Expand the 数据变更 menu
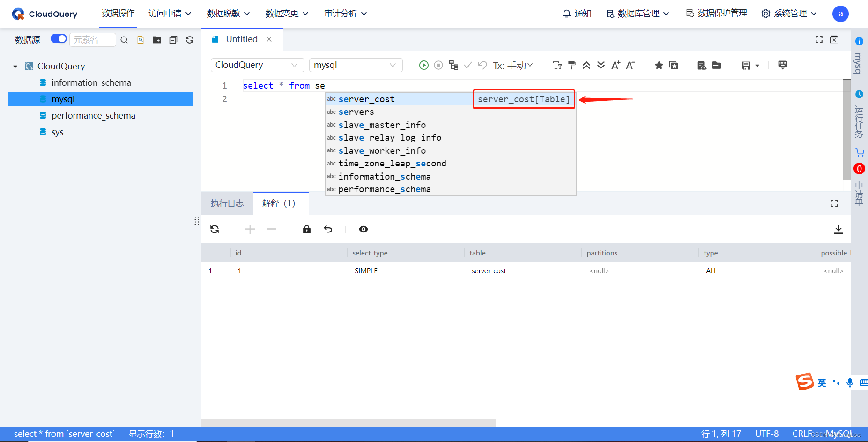868x442 pixels. (287, 14)
